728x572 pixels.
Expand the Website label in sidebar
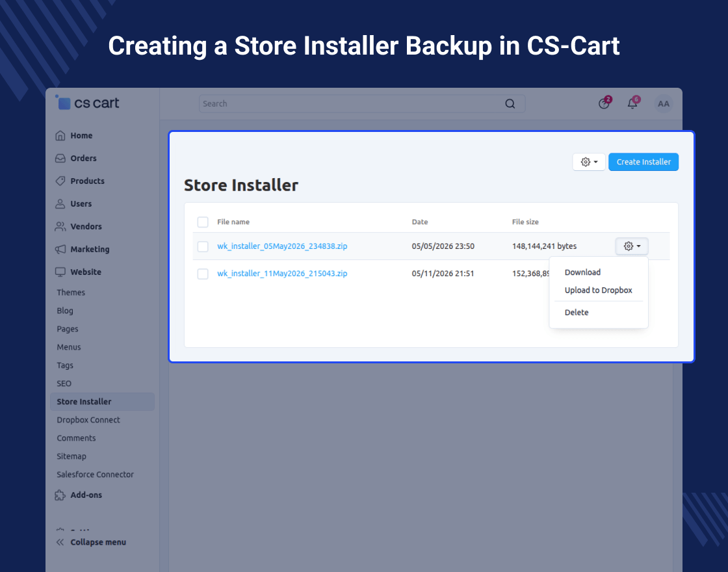(x=86, y=272)
